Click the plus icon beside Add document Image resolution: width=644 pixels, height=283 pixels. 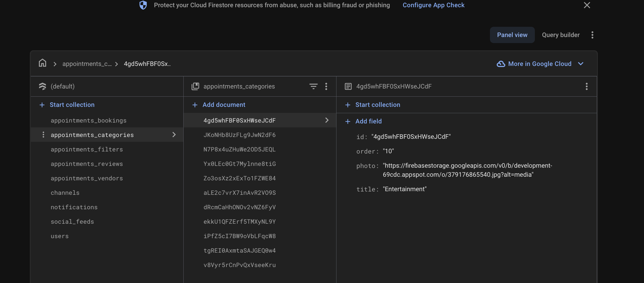click(x=195, y=105)
